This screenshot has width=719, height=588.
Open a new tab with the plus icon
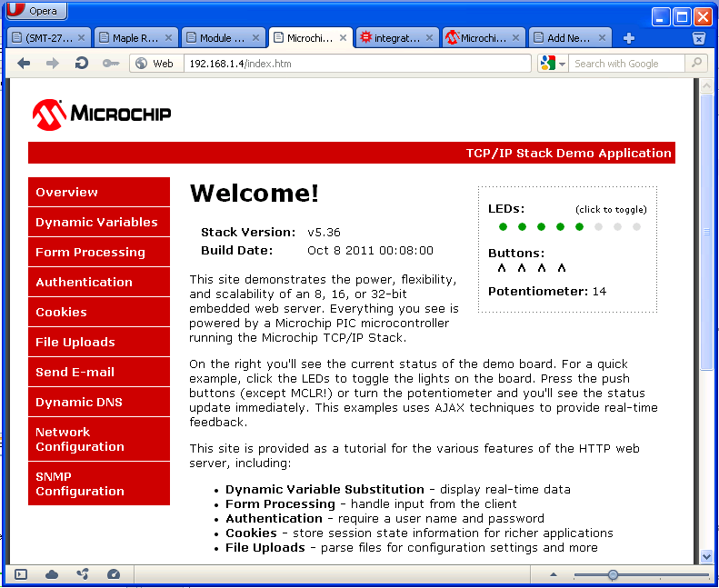click(629, 38)
